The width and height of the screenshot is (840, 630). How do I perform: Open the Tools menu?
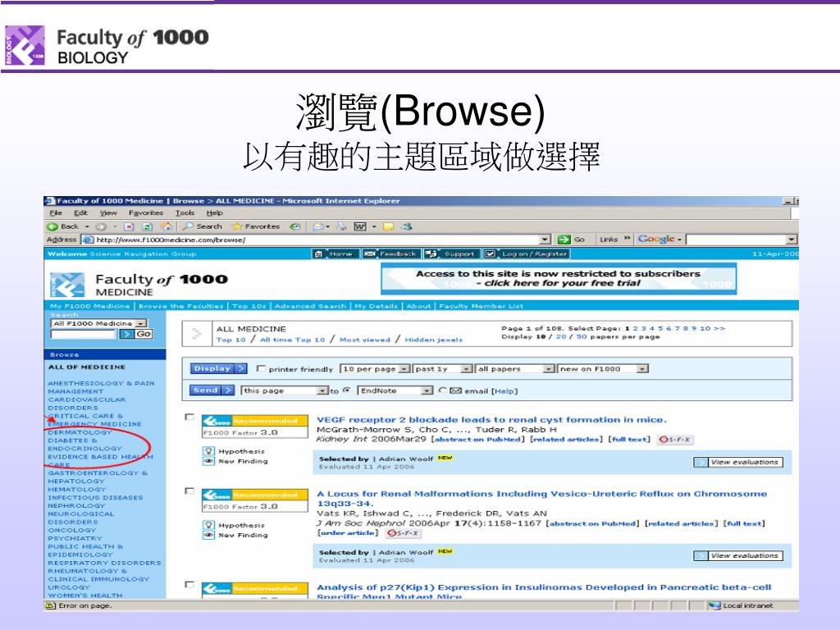click(185, 212)
